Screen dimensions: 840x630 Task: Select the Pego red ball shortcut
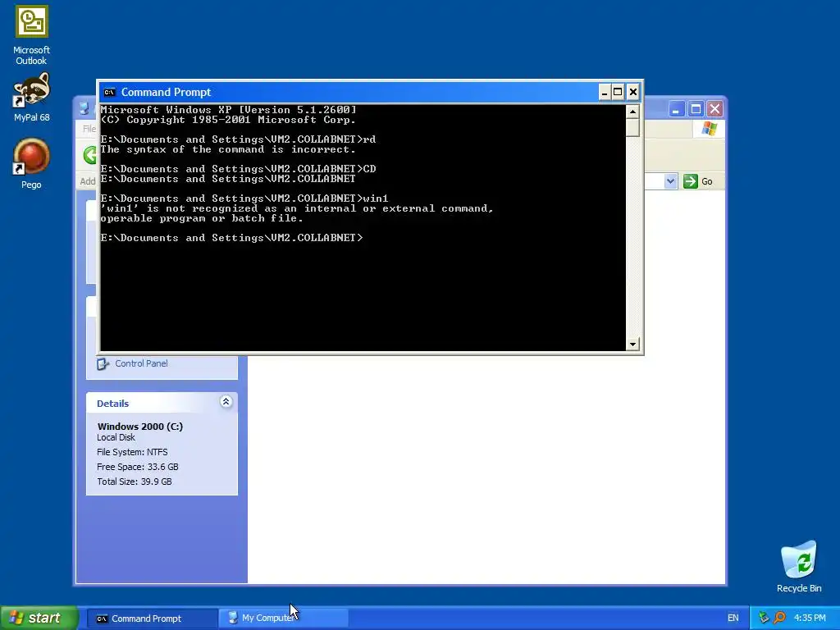[x=31, y=163]
